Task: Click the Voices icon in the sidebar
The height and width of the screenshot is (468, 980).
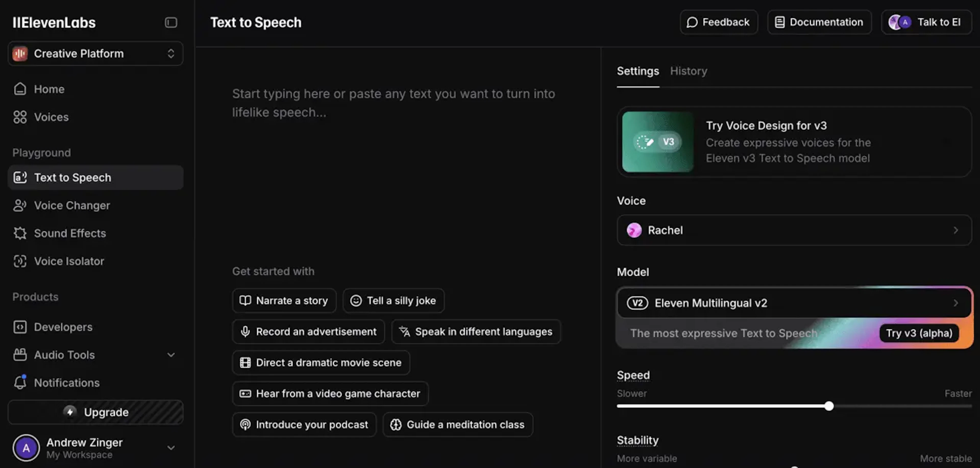Action: pyautogui.click(x=20, y=117)
